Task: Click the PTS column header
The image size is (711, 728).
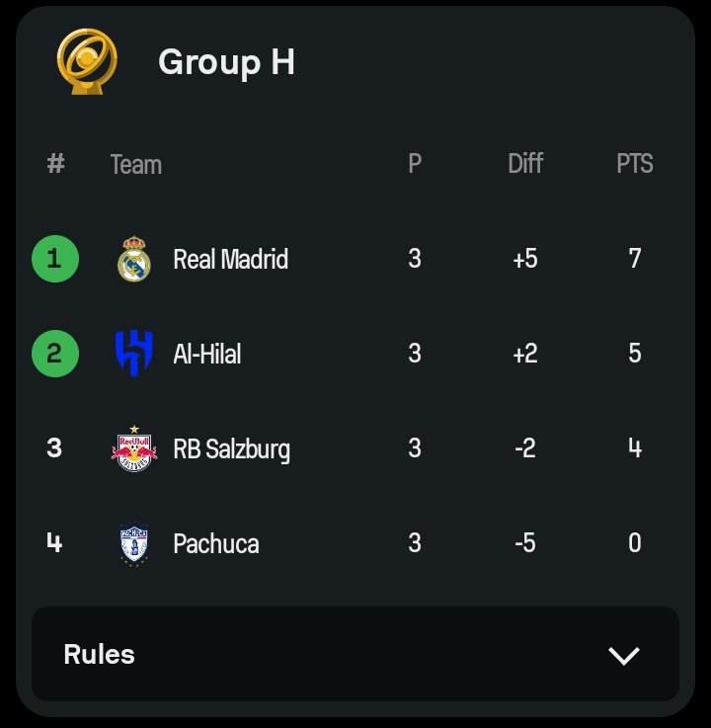Action: tap(635, 163)
